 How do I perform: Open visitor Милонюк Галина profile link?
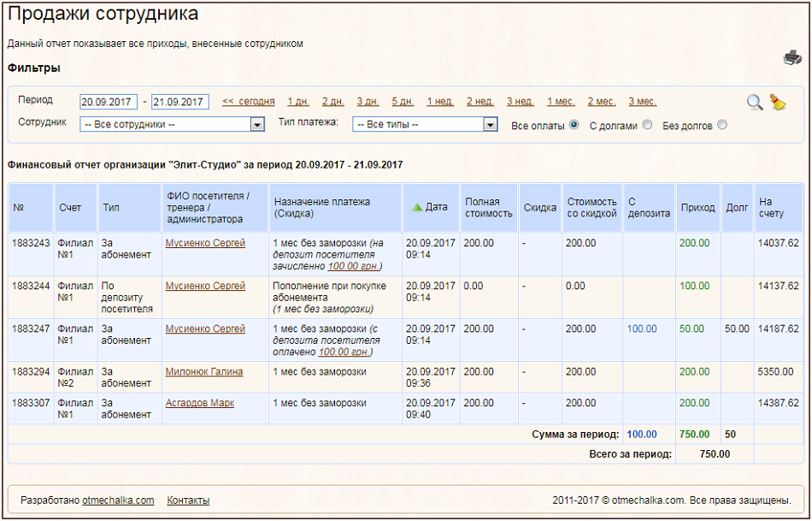[x=203, y=372]
